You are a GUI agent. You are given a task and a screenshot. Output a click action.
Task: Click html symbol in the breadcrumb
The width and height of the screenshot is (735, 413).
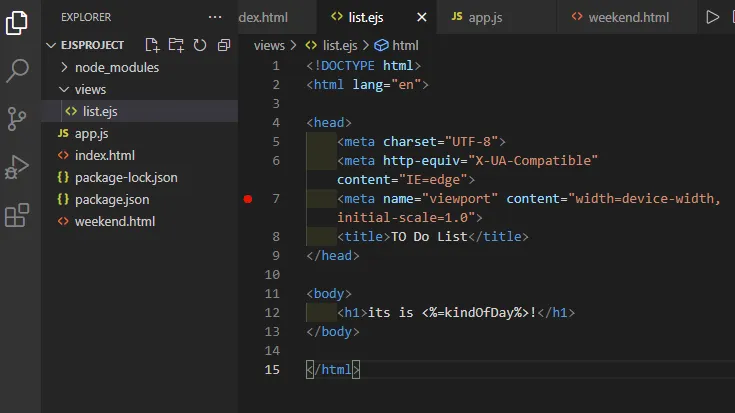pos(405,45)
